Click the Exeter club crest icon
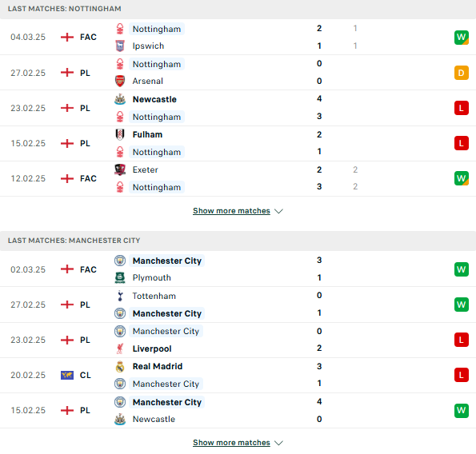 (x=120, y=169)
